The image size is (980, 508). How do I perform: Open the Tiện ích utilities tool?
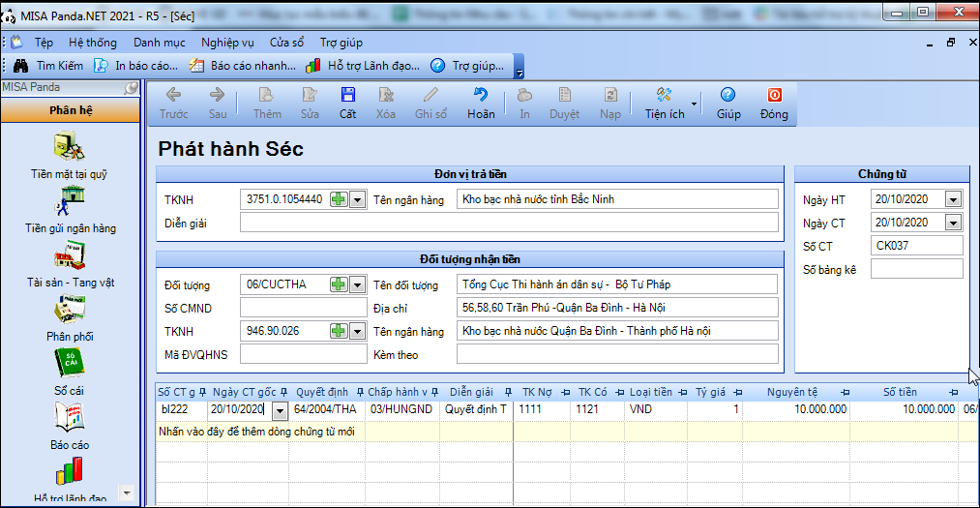tap(665, 104)
